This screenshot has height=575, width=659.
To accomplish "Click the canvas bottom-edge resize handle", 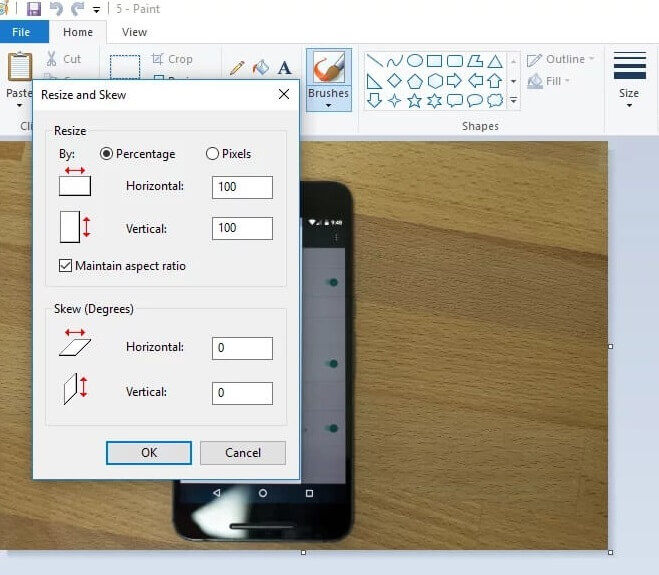I will [303, 552].
